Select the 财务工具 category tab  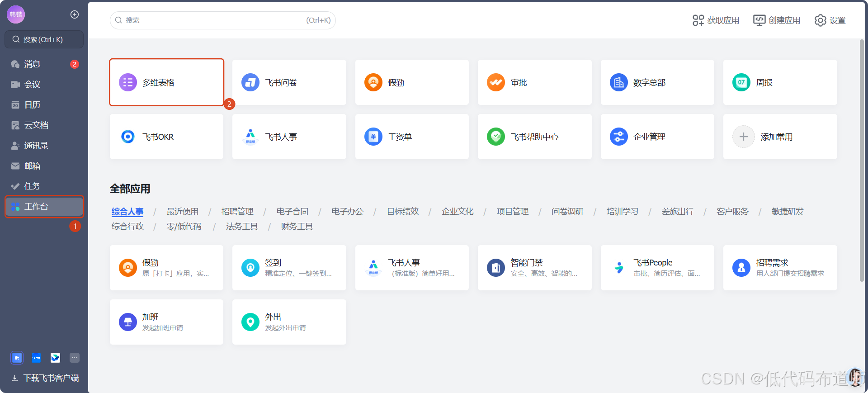click(x=297, y=227)
